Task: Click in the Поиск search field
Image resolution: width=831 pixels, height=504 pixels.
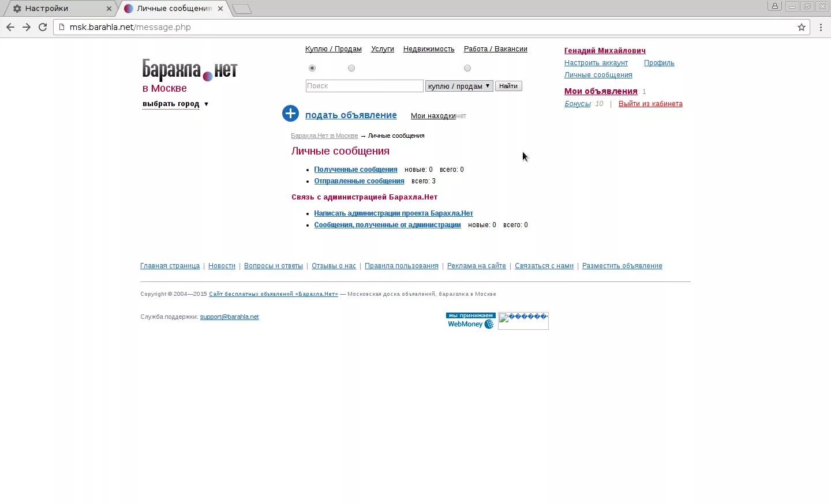Action: click(x=365, y=86)
